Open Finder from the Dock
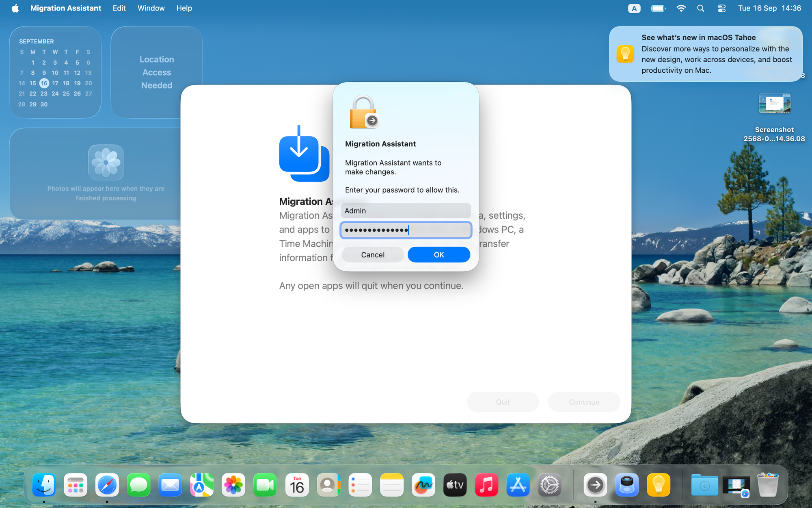This screenshot has width=812, height=508. coord(44,485)
